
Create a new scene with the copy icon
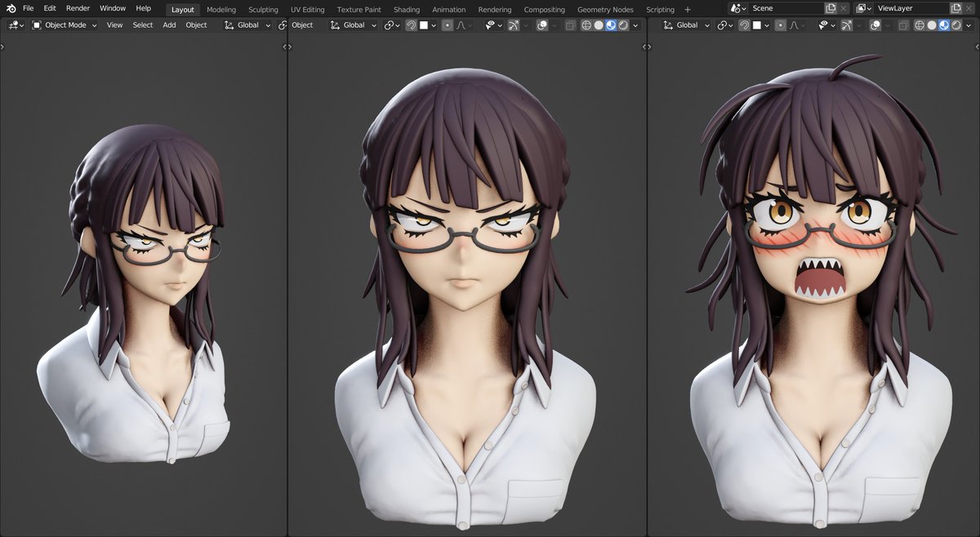click(831, 8)
